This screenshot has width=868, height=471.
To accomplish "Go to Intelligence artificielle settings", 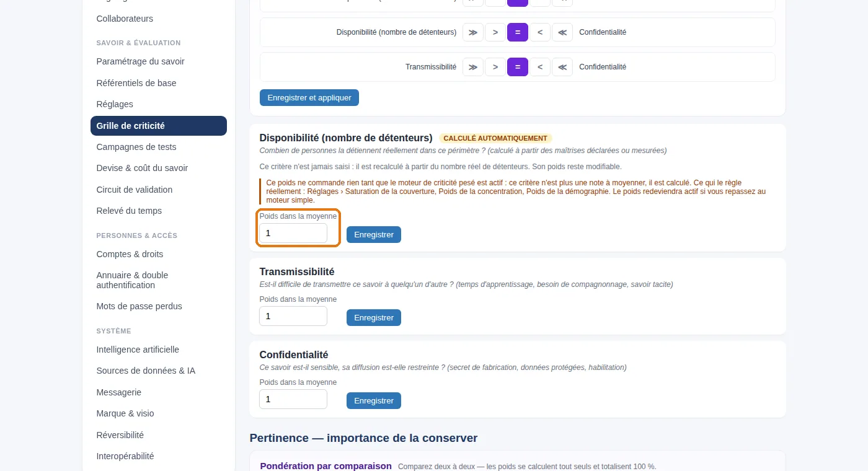I will pyautogui.click(x=159, y=350).
